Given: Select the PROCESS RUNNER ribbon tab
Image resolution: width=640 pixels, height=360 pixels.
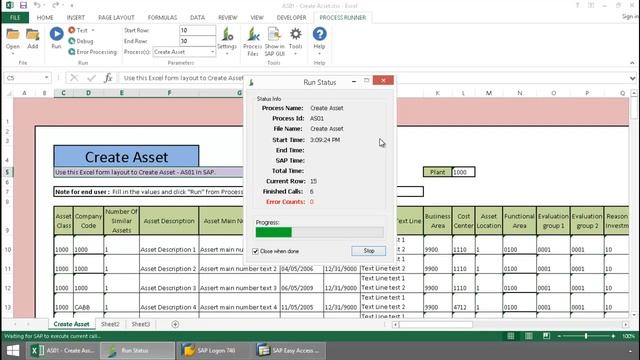Looking at the screenshot, I should [x=342, y=18].
